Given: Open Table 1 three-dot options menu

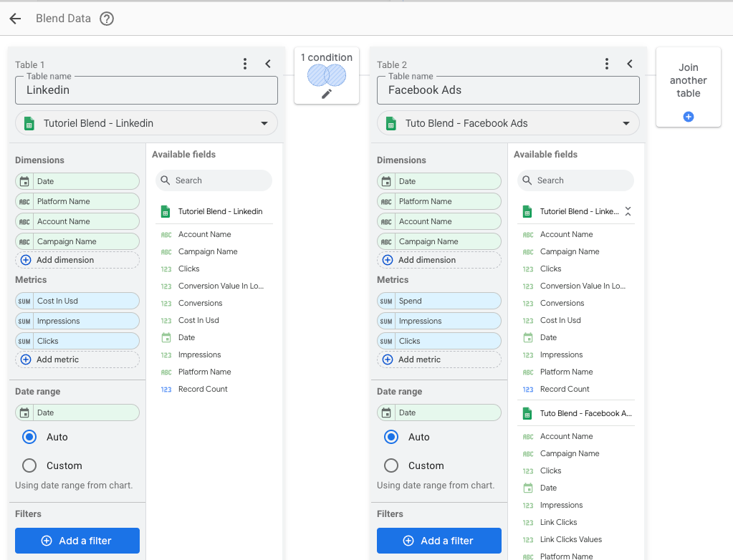Looking at the screenshot, I should (245, 64).
